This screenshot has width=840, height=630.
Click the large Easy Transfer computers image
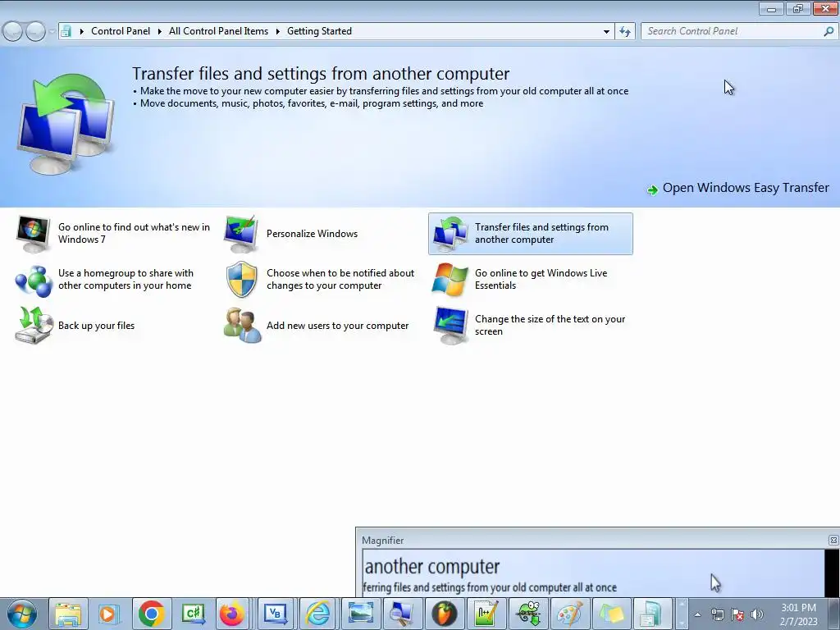pyautogui.click(x=66, y=124)
